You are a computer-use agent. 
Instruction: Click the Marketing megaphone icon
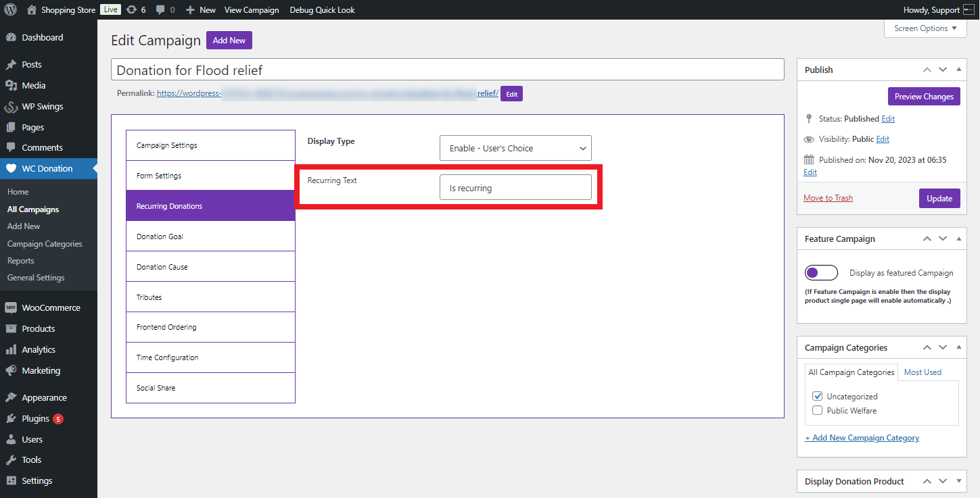click(11, 371)
